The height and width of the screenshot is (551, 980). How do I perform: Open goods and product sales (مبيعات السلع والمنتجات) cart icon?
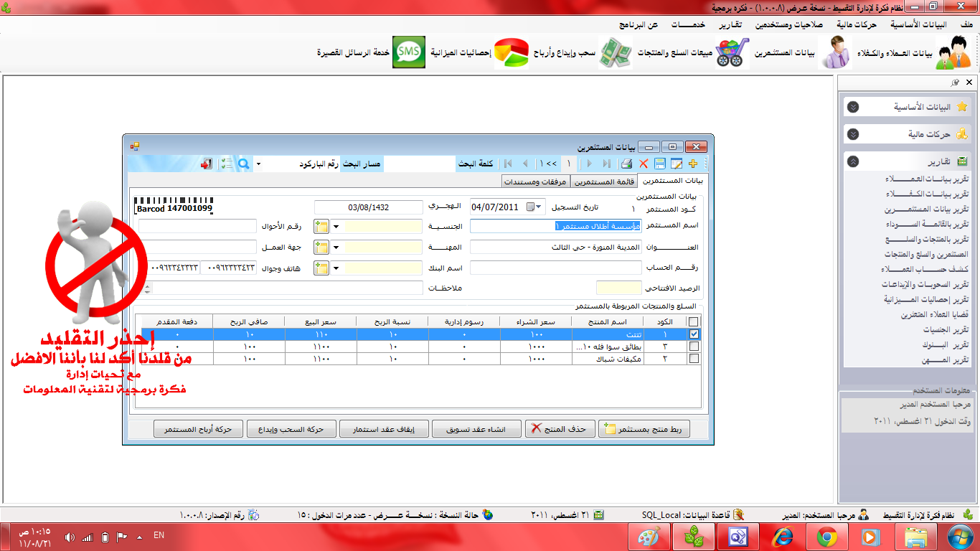click(732, 53)
